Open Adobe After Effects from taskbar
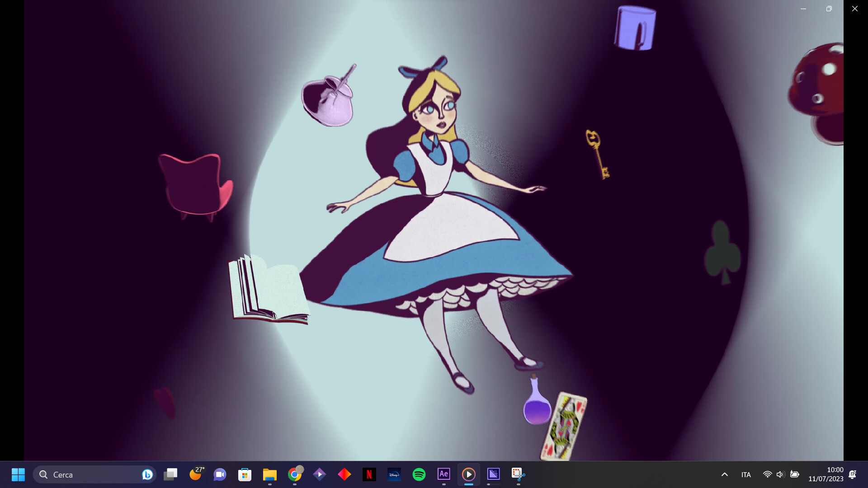The image size is (868, 488). [443, 474]
